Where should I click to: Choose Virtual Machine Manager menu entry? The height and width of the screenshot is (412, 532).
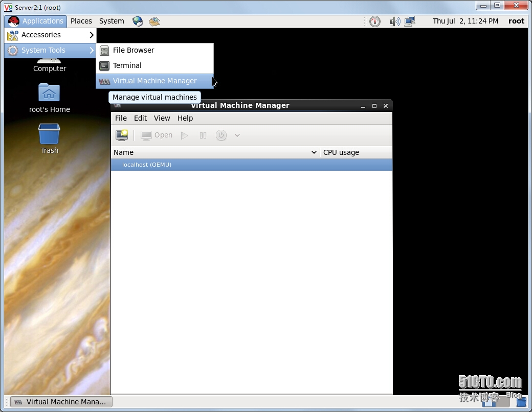coord(154,81)
